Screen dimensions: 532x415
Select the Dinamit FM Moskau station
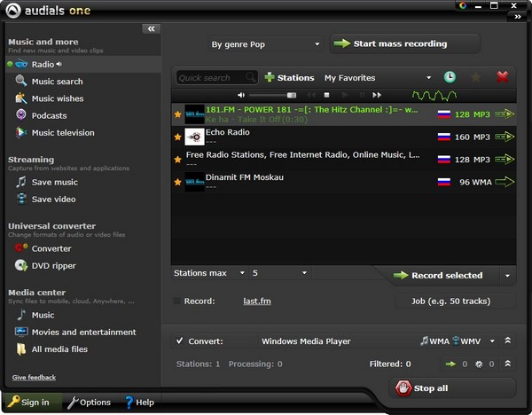coord(344,182)
